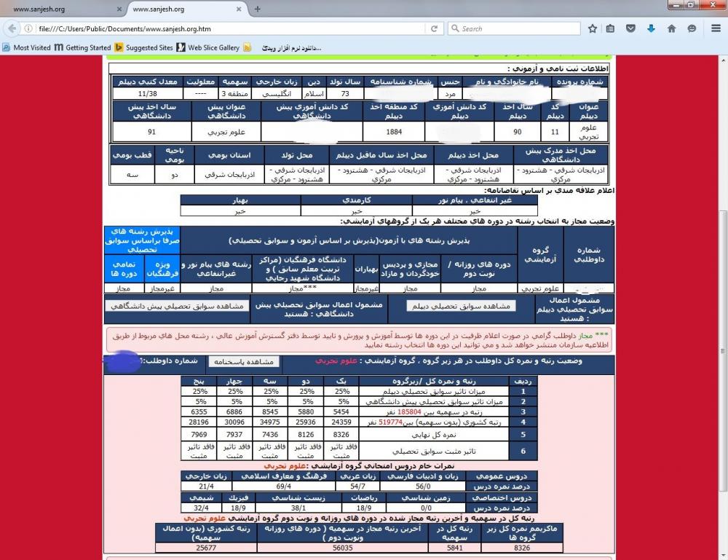Click the نمره کل نهایی row label
The width and height of the screenshot is (728, 560).
click(434, 435)
